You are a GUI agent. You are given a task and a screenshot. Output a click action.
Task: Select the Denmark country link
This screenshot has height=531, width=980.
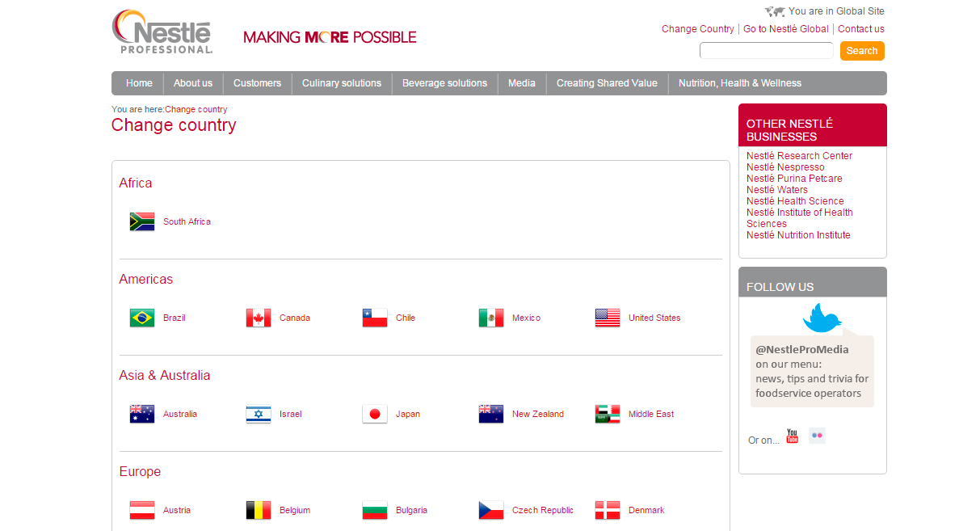point(646,510)
